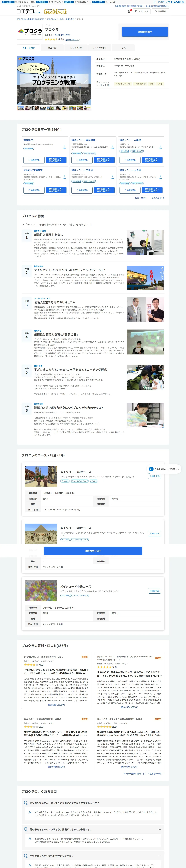Image resolution: width=186 pixels, height=868 pixels.
Task: Click the メイクコード中級コース thumbnail image
Action: [41, 591]
